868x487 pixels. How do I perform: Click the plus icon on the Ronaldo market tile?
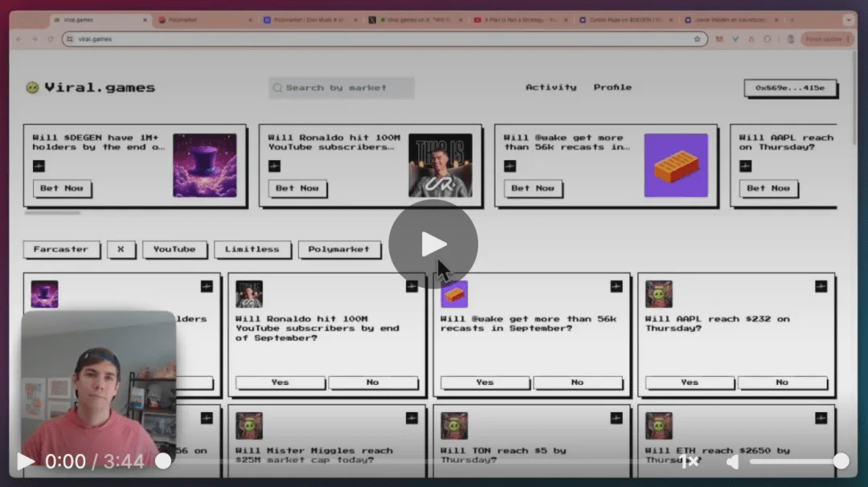click(x=411, y=287)
